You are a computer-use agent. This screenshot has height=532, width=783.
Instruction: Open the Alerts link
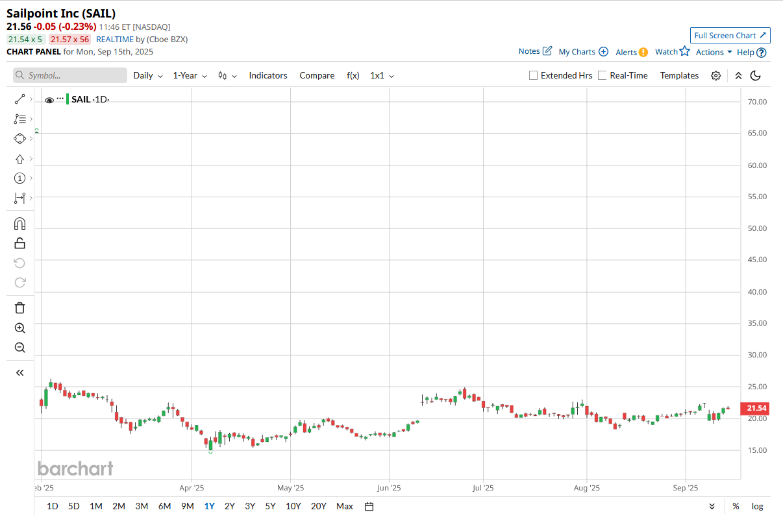[x=632, y=52]
